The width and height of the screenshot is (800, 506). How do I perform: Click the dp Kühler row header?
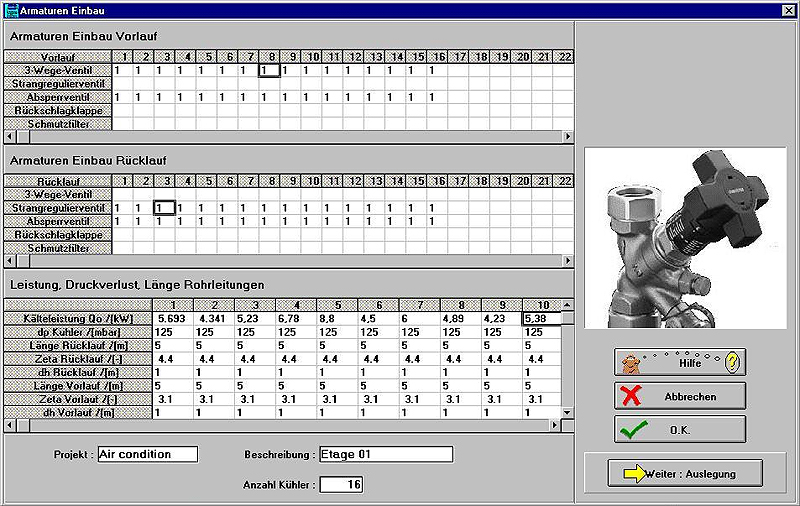78,332
